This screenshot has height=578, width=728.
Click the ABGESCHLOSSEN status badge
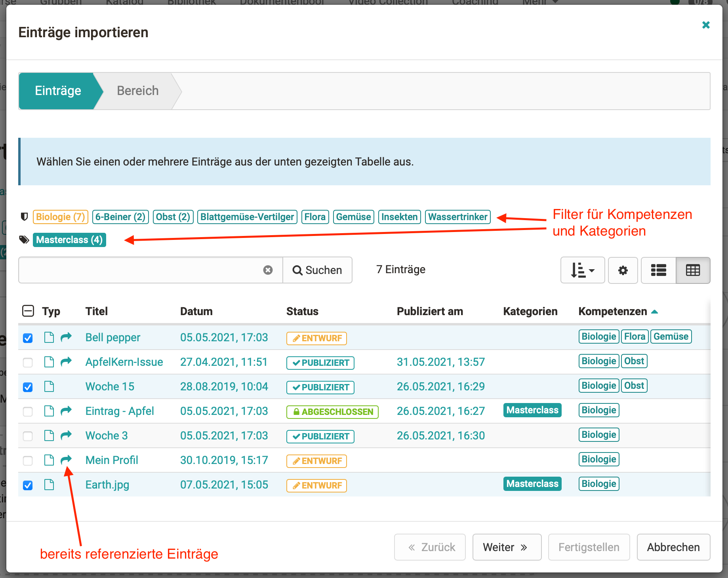[332, 412]
